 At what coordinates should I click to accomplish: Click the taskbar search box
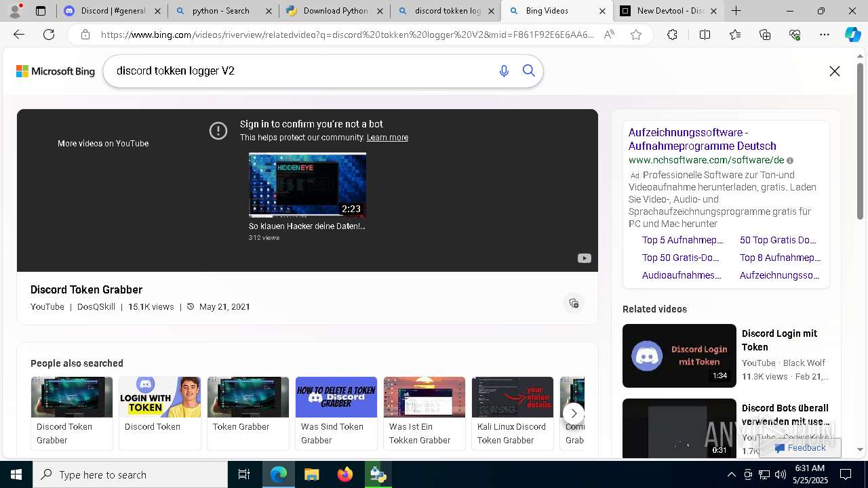[x=130, y=474]
